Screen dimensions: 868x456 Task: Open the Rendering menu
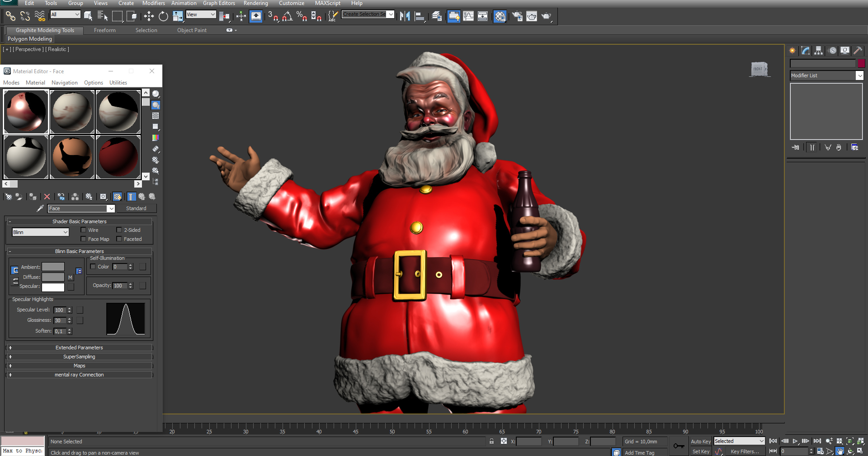tap(256, 3)
